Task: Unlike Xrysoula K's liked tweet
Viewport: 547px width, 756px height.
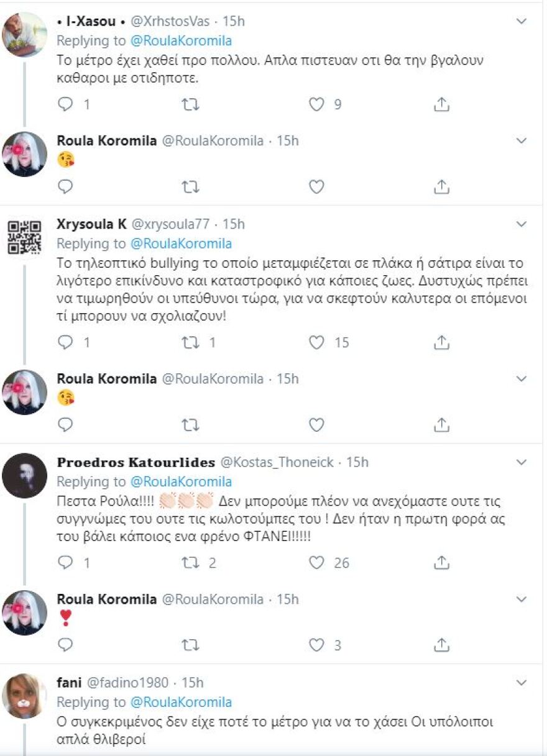Action: point(317,342)
